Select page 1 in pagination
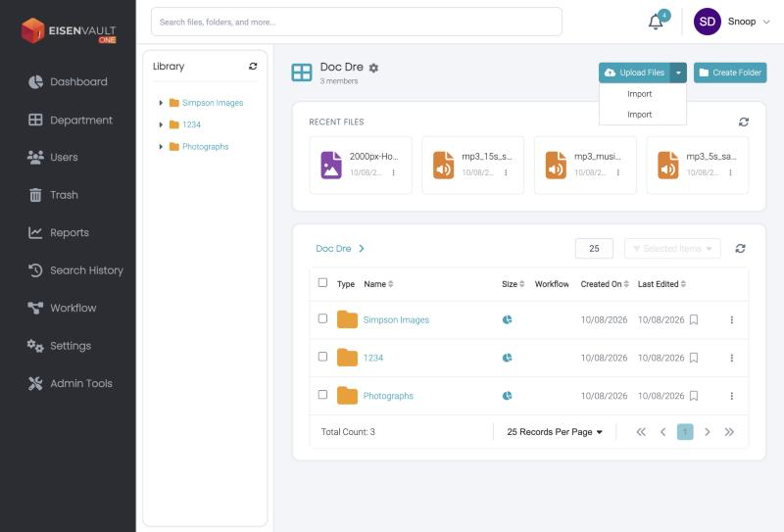 (685, 432)
